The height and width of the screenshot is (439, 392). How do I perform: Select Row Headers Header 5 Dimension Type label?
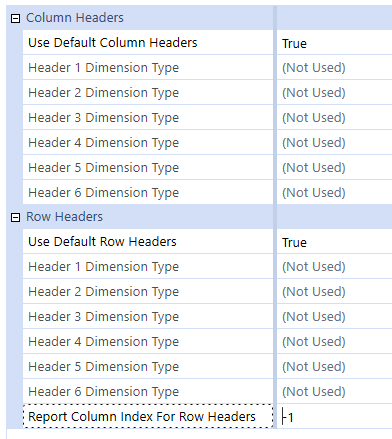point(104,367)
